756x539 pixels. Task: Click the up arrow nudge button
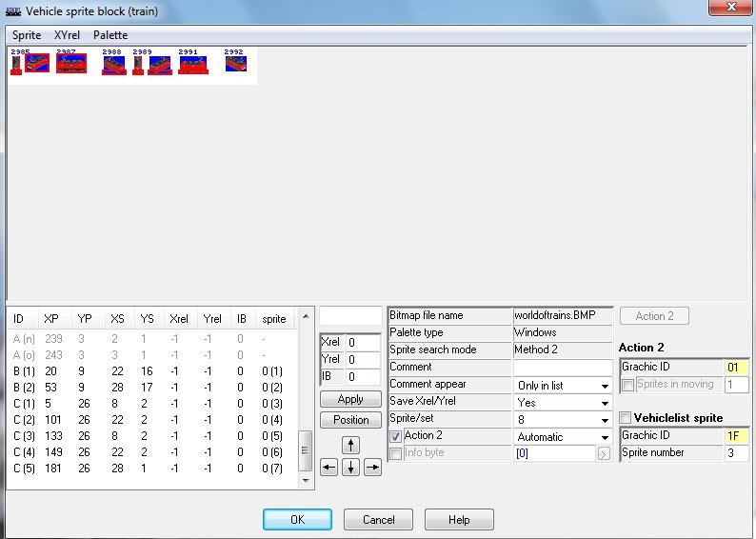tap(351, 446)
